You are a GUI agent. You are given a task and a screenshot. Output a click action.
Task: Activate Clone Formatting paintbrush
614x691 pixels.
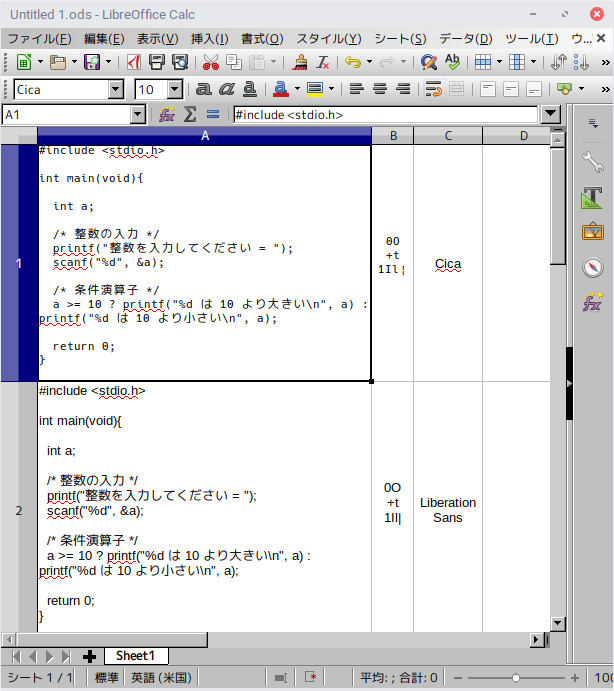pyautogui.click(x=300, y=62)
